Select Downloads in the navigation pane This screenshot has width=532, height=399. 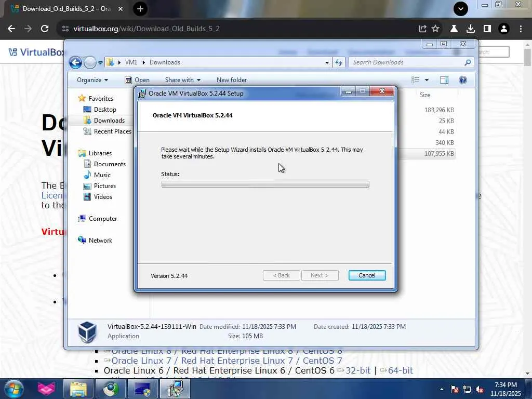(109, 121)
